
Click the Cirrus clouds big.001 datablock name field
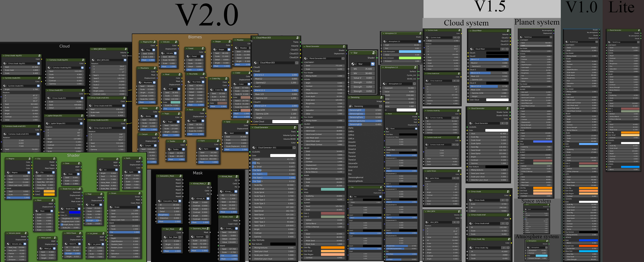click(x=21, y=63)
